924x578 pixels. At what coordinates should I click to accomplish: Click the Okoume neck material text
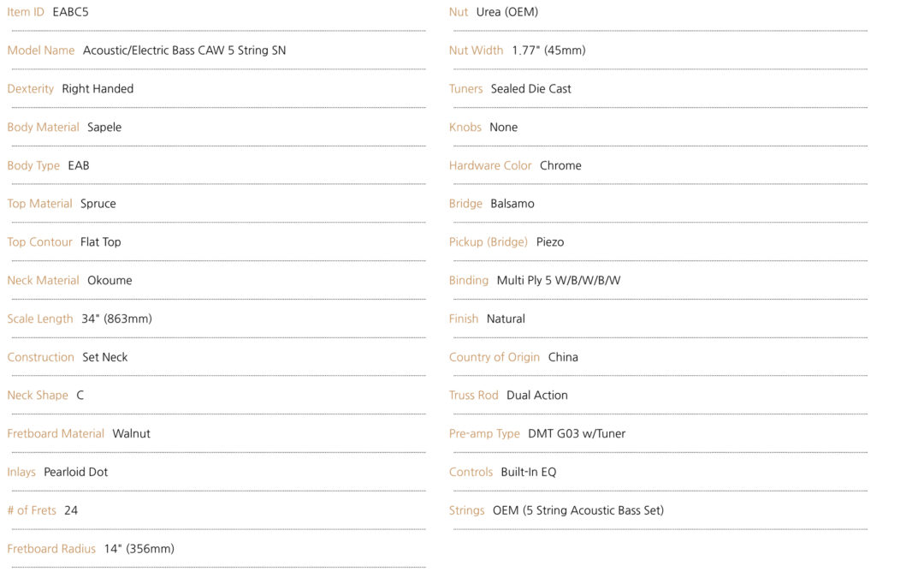point(110,280)
